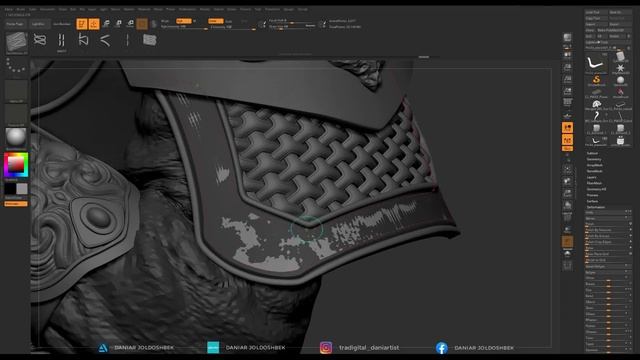
Task: Select the PolyMesh3D star tool
Action: pyautogui.click(x=620, y=68)
